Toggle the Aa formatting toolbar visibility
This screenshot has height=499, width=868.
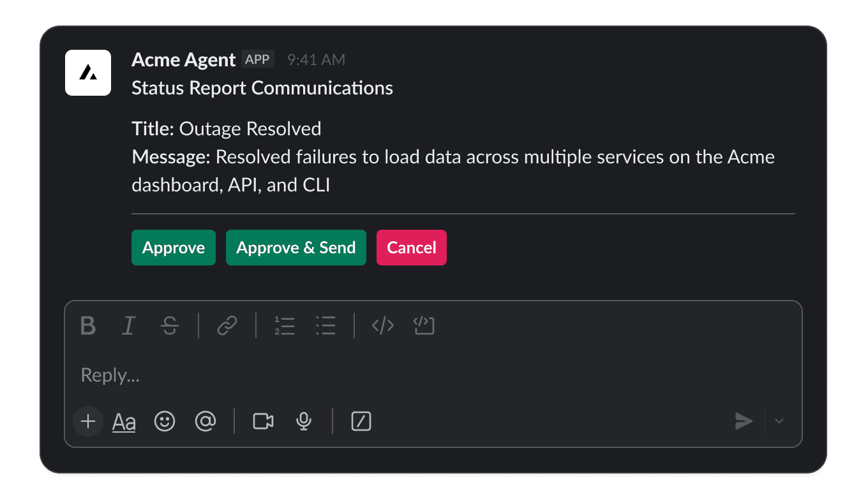pos(124,422)
